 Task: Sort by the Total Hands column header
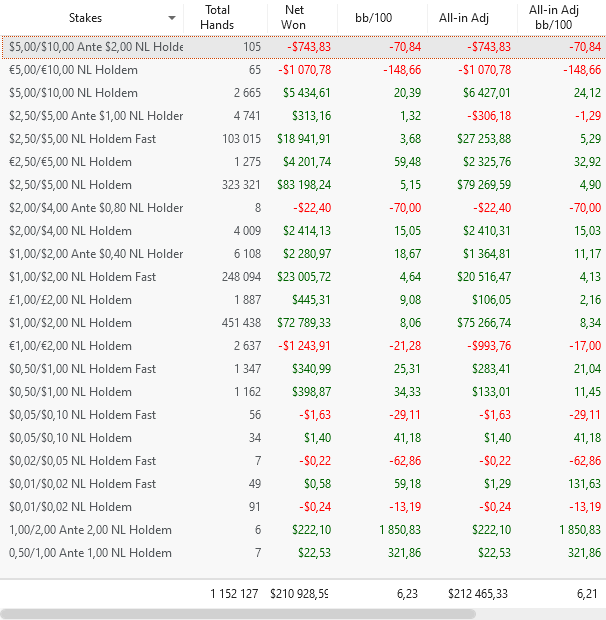pos(217,17)
